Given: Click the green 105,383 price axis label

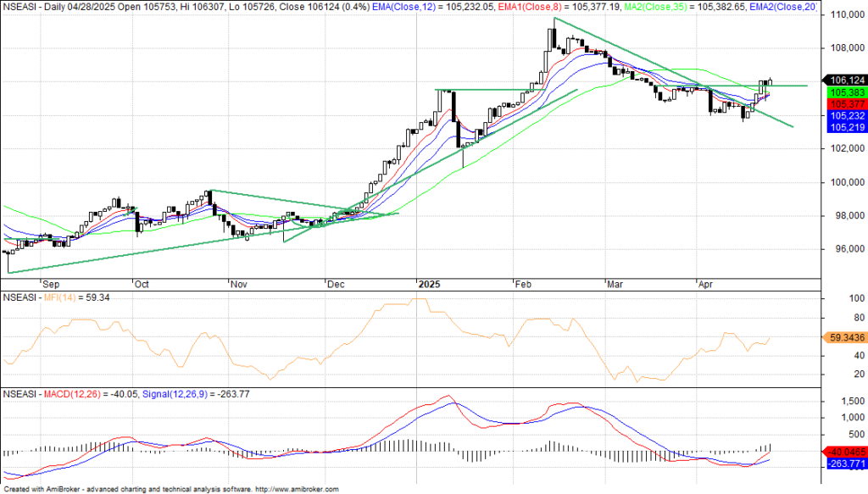Looking at the screenshot, I should coord(844,92).
